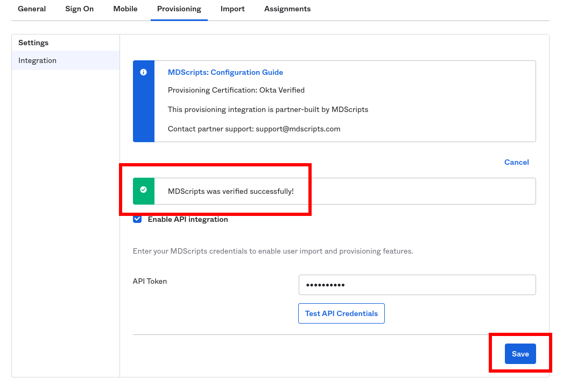The image size is (563, 392).
Task: Click Test API Credentials button
Action: (341, 313)
